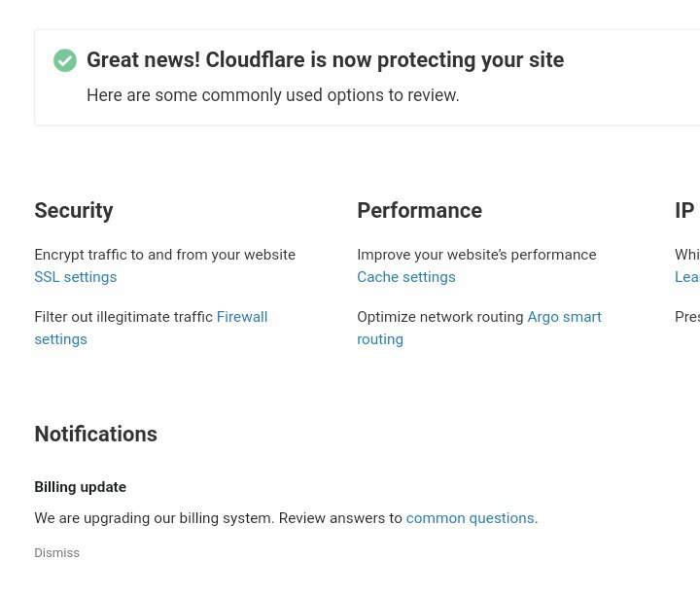
Task: Click the Security heading
Action: tap(74, 211)
